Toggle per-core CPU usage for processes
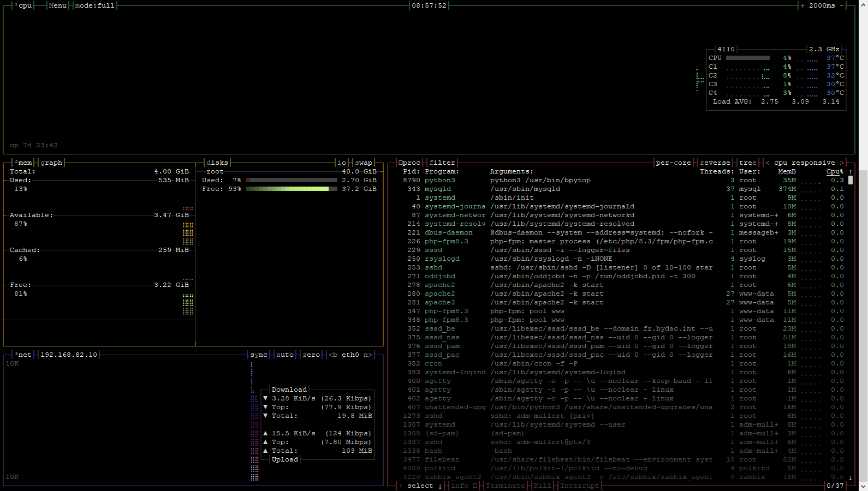 [674, 163]
